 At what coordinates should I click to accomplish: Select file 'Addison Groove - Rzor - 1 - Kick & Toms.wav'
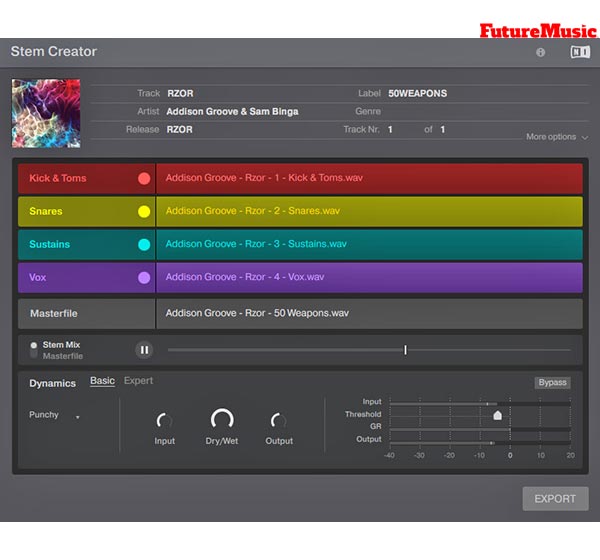click(369, 178)
